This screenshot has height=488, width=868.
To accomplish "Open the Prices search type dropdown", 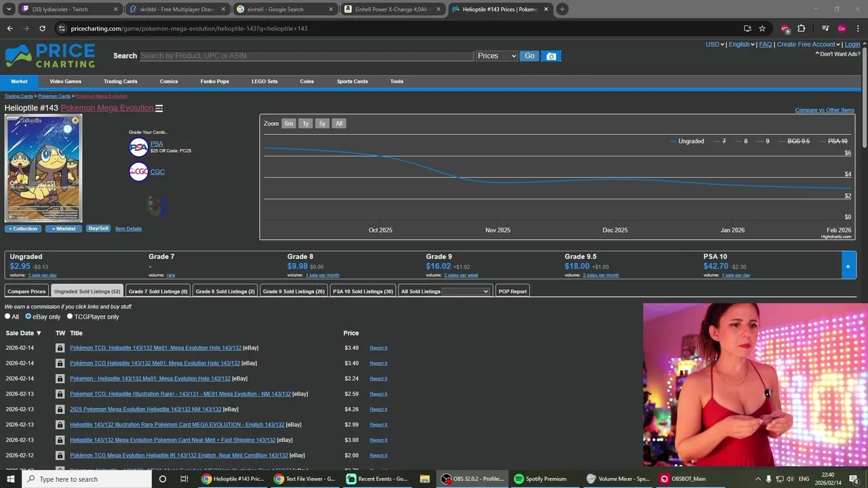I will click(x=497, y=56).
